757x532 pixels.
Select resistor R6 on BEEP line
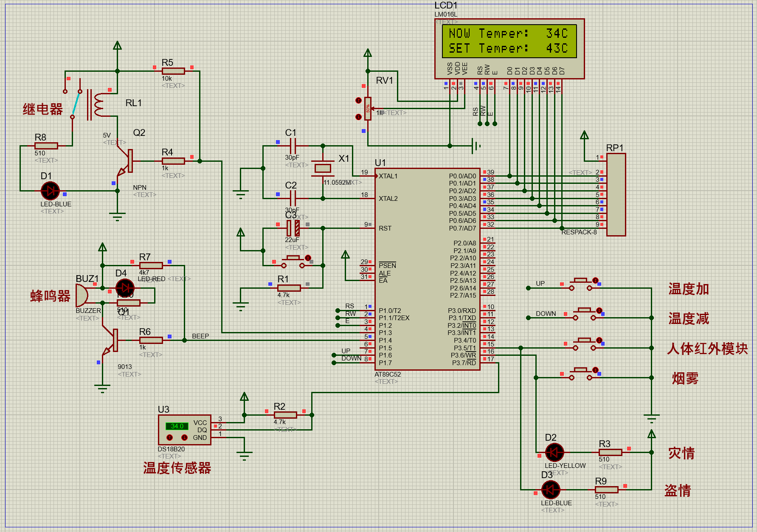tap(151, 340)
